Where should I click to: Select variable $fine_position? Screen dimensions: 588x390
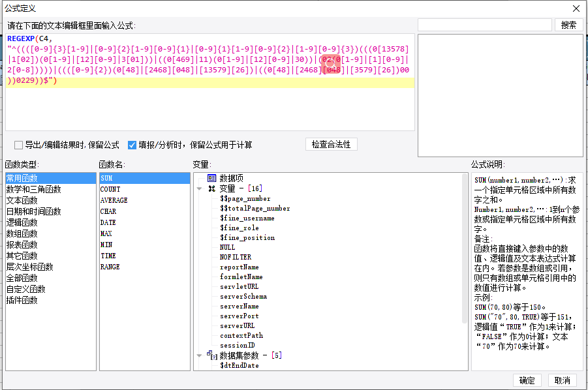click(247, 237)
